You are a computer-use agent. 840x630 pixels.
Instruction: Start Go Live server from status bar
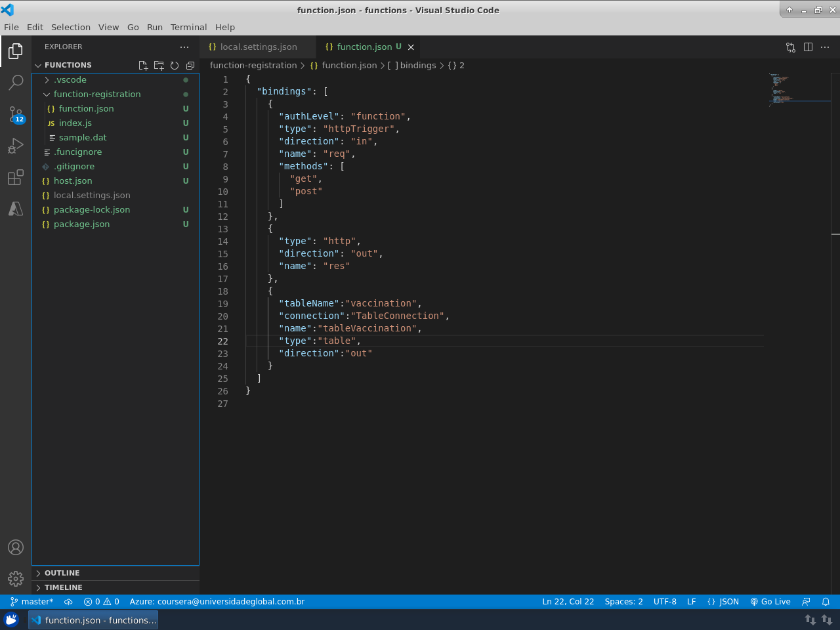[770, 602]
